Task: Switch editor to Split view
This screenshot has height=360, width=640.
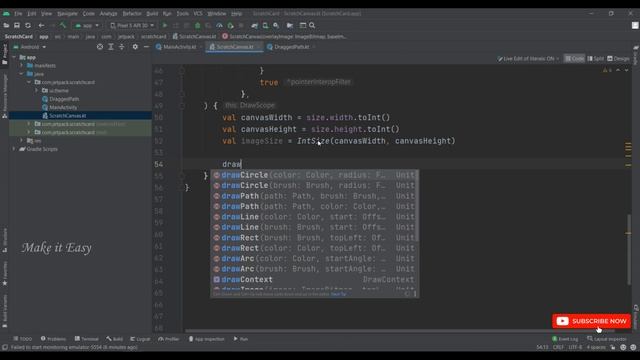Action: click(596, 59)
